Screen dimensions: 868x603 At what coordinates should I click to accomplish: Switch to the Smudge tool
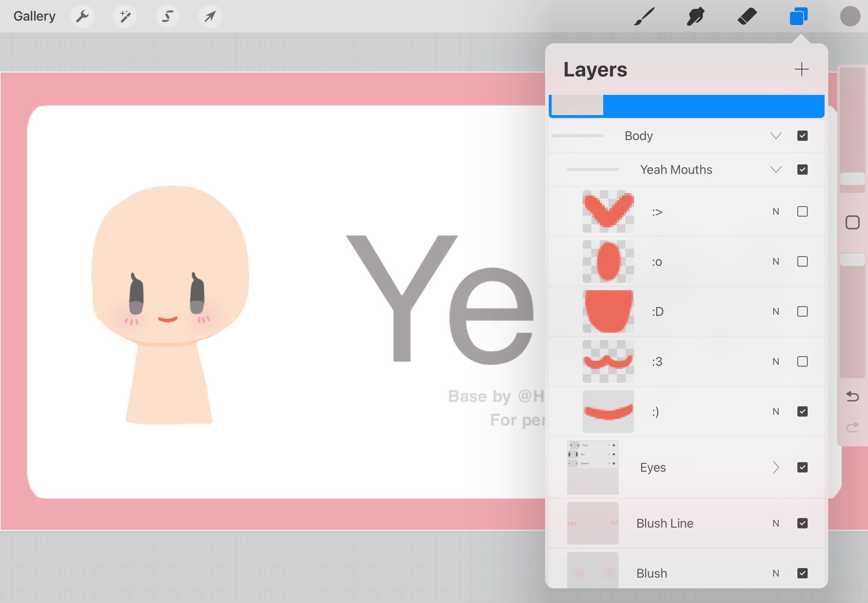click(696, 16)
